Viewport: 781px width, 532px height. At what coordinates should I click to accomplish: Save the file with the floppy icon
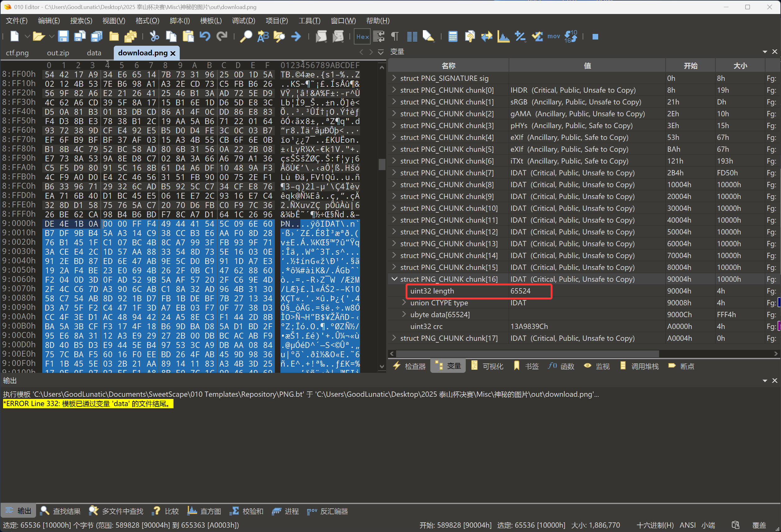(63, 36)
